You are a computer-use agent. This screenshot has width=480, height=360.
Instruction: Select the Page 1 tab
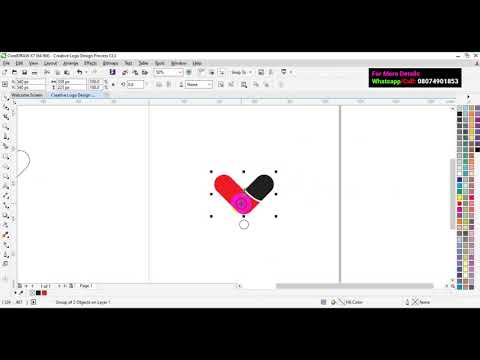[86, 286]
